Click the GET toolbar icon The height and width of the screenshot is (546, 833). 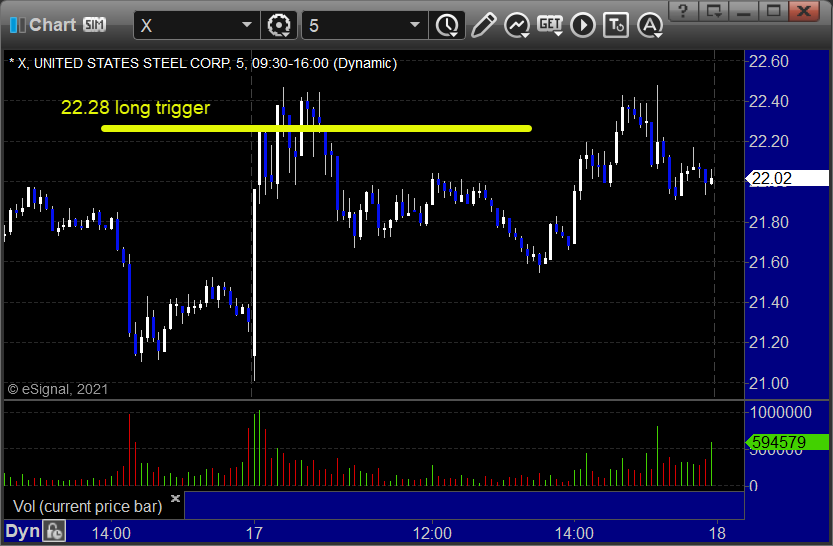coord(550,25)
